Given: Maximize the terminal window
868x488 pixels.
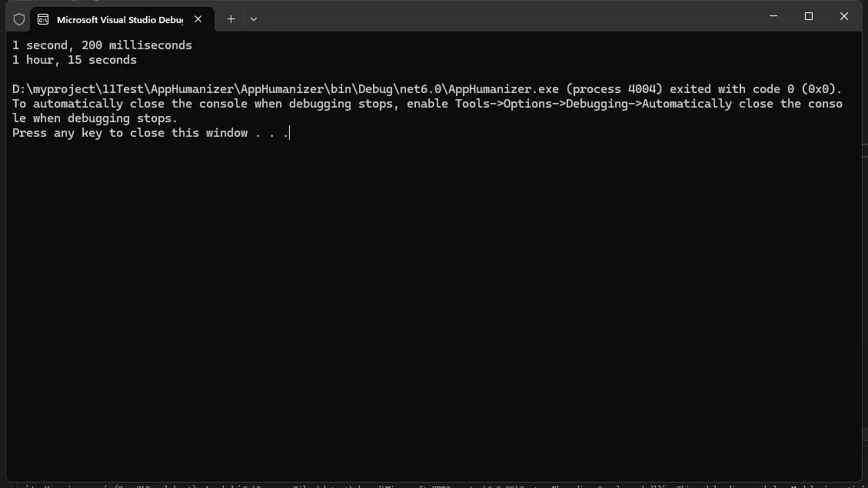Looking at the screenshot, I should (x=809, y=16).
